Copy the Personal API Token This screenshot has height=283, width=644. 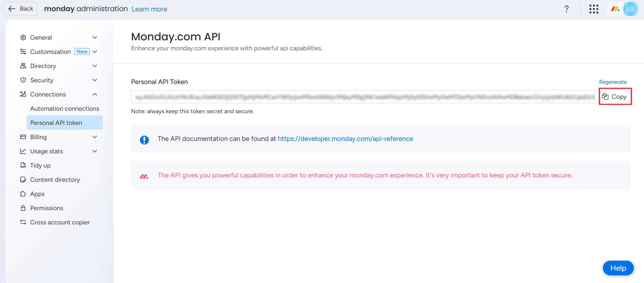615,96
